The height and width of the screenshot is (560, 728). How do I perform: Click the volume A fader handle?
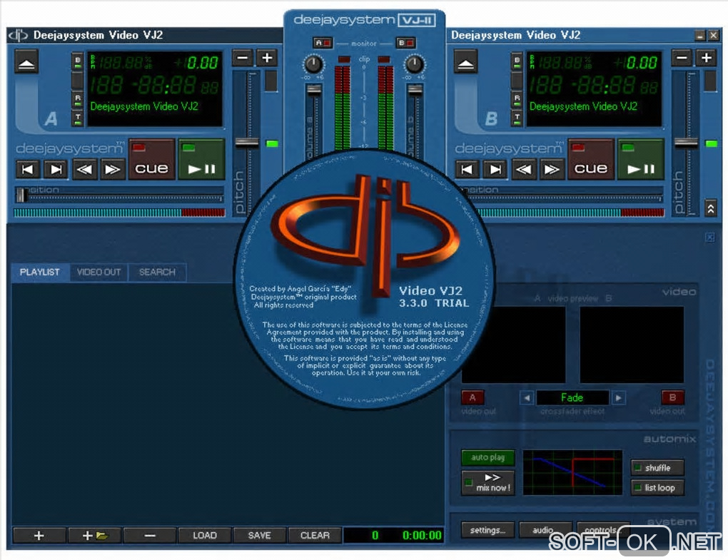(314, 90)
